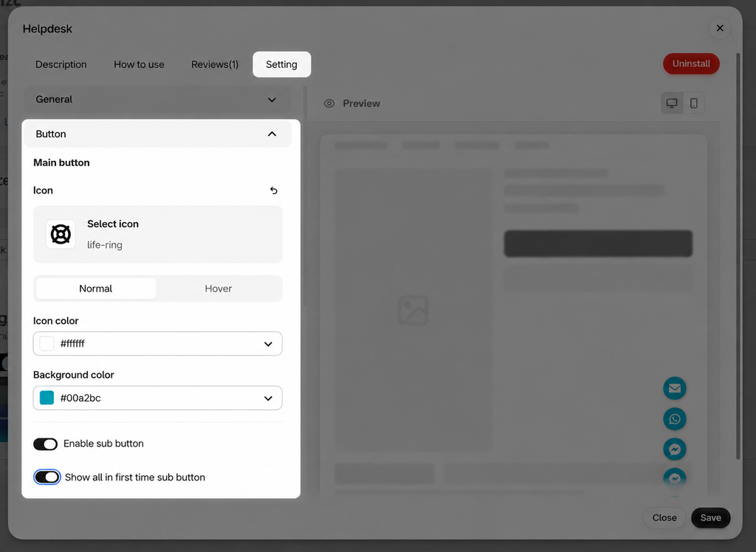Click the Save button

711,518
